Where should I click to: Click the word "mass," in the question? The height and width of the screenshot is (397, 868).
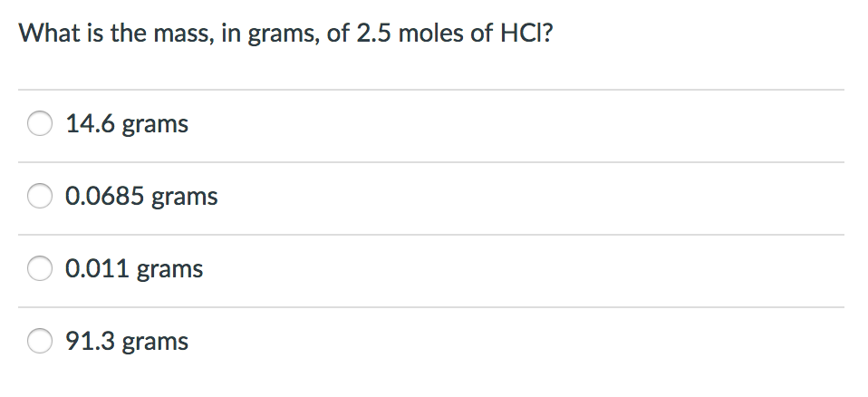[184, 34]
